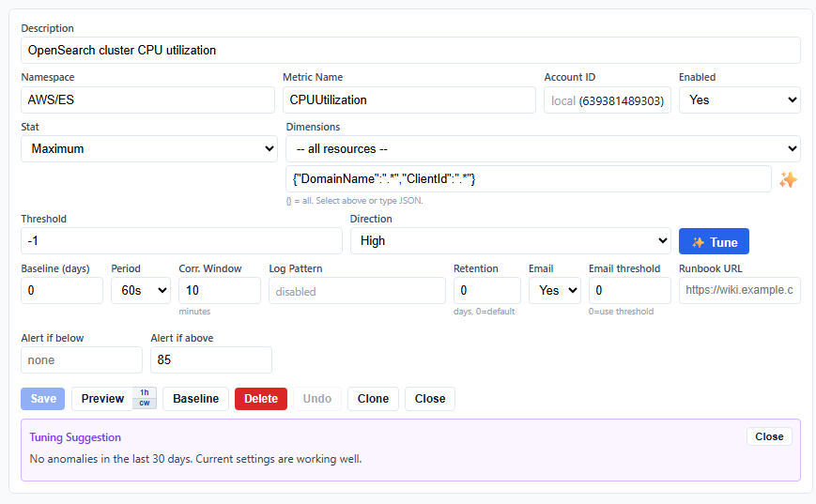Click the 'No anomalies in the last 30 days' message
This screenshot has height=504, width=816.
195,459
